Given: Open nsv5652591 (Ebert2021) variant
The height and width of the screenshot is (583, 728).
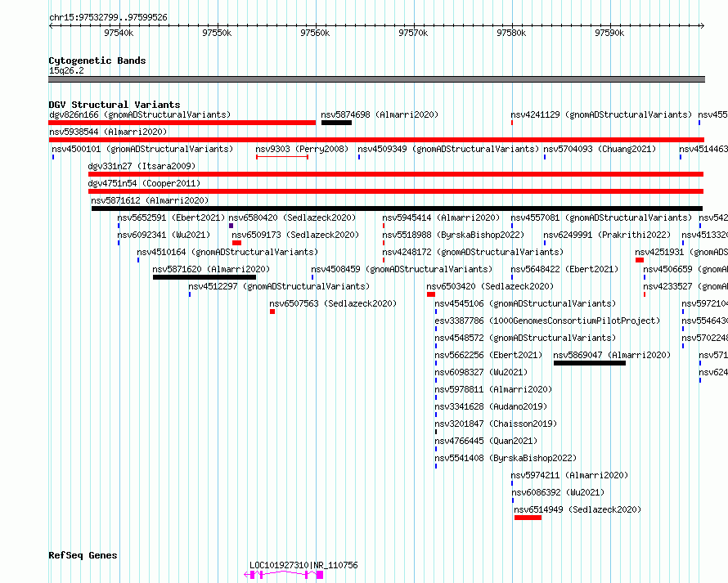Looking at the screenshot, I should [x=171, y=218].
